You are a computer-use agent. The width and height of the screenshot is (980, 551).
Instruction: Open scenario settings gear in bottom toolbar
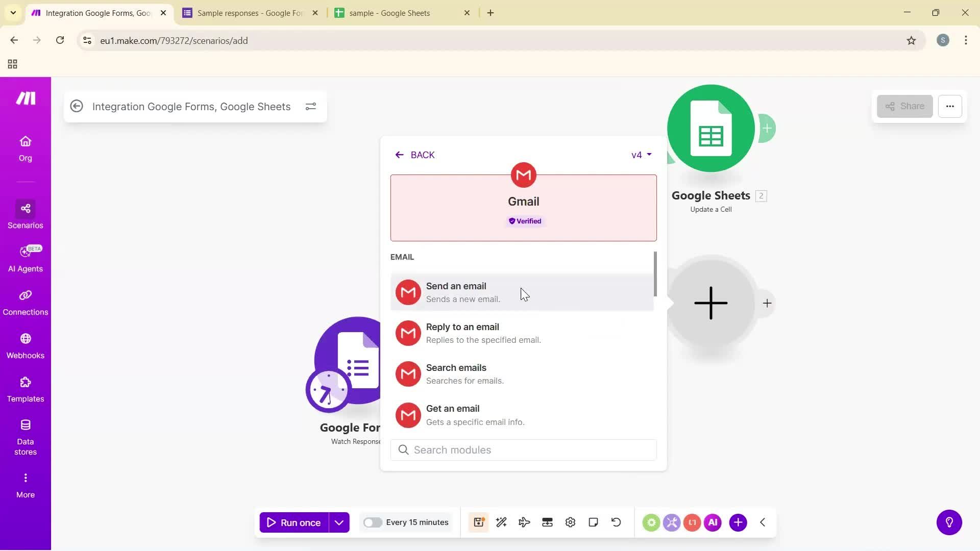coord(570,522)
